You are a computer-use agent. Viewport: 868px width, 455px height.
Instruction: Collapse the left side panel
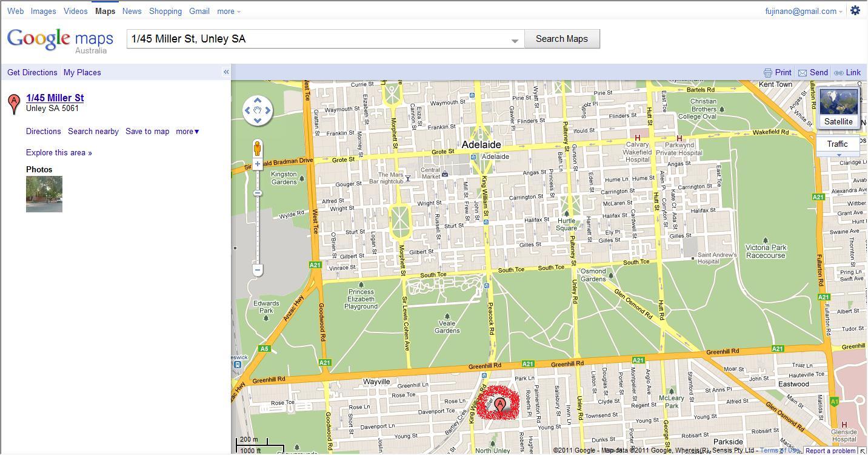(226, 72)
